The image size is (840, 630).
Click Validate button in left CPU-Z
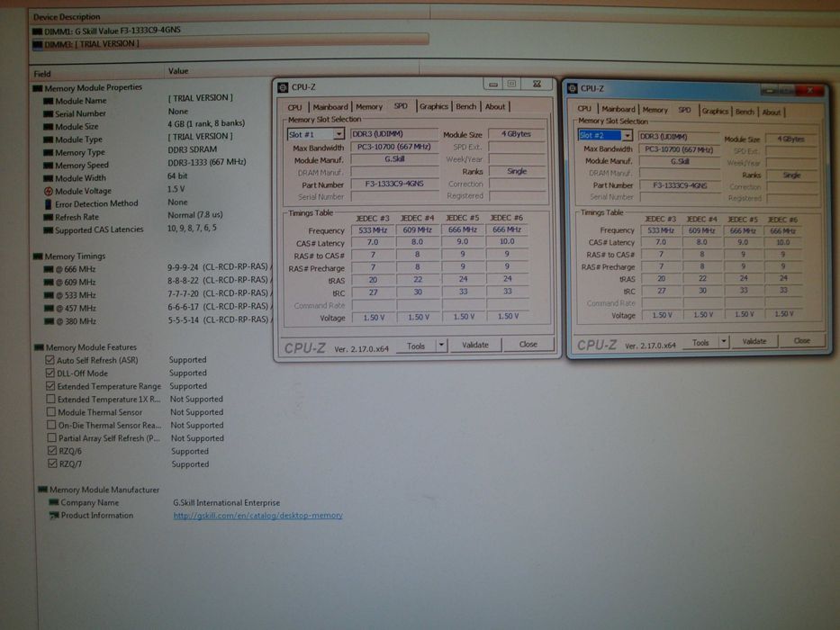[475, 345]
